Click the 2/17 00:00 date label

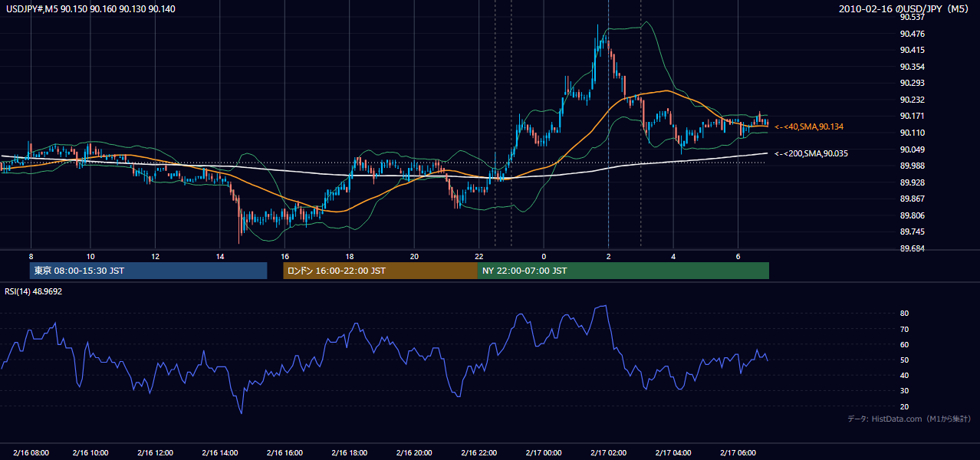click(x=544, y=452)
